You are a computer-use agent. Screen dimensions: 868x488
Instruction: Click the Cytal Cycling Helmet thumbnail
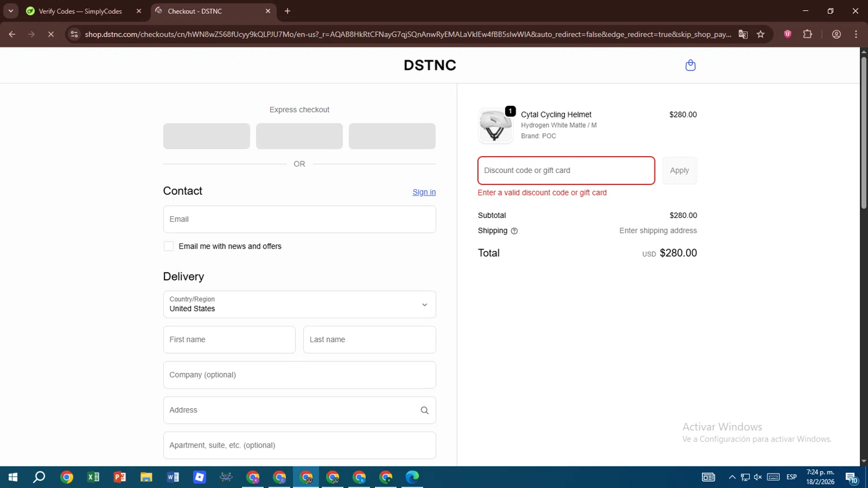[x=495, y=126]
